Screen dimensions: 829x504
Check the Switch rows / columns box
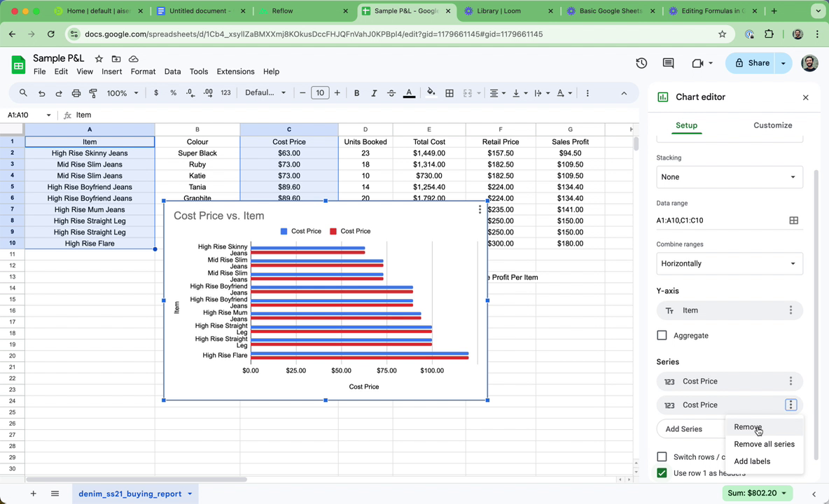pyautogui.click(x=662, y=457)
